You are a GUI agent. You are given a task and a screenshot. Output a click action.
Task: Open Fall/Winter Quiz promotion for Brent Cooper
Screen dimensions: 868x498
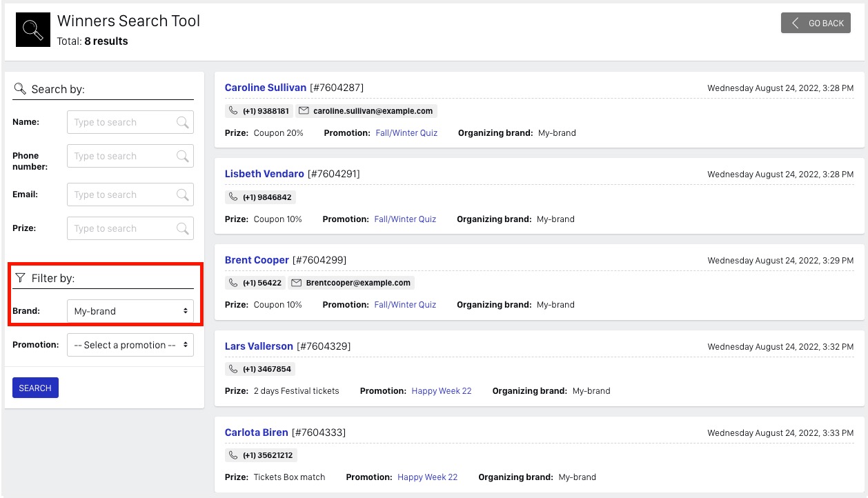(x=405, y=305)
